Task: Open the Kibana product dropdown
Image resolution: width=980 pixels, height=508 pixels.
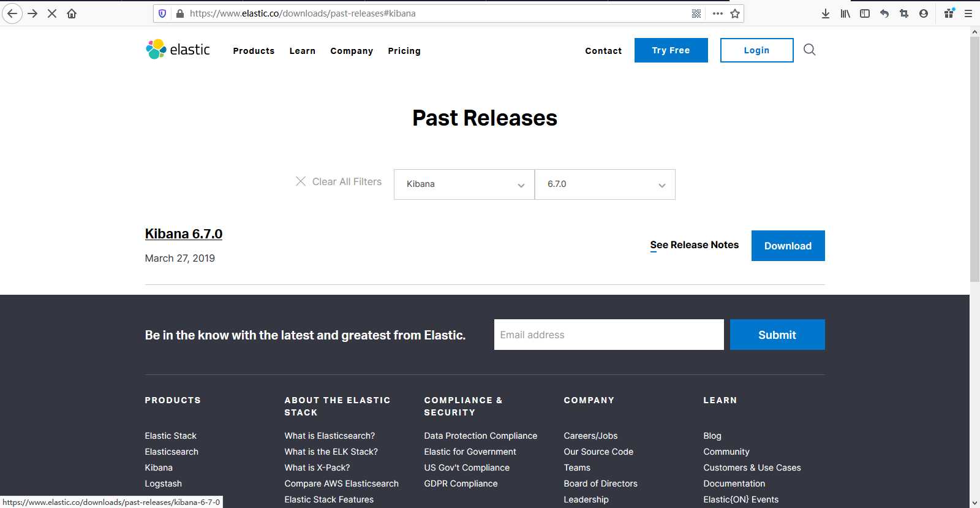Action: (464, 184)
